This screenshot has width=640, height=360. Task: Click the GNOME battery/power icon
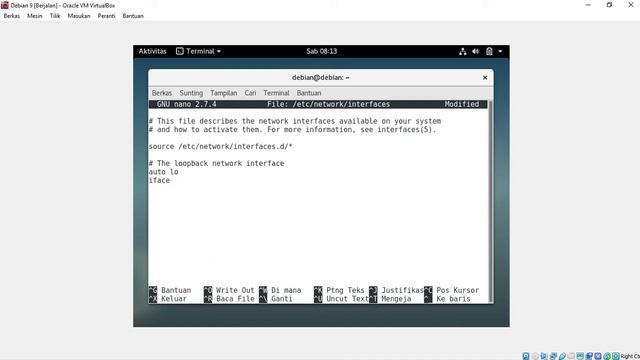[x=489, y=51]
